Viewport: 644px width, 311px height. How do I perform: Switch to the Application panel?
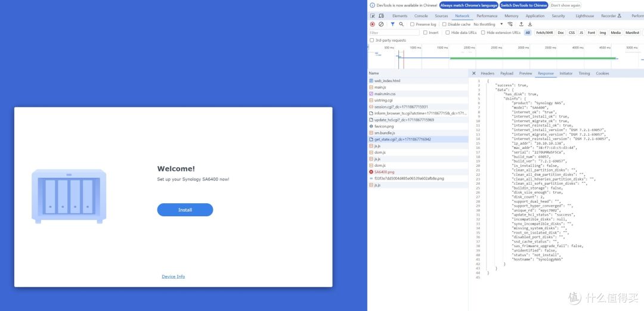(x=535, y=16)
